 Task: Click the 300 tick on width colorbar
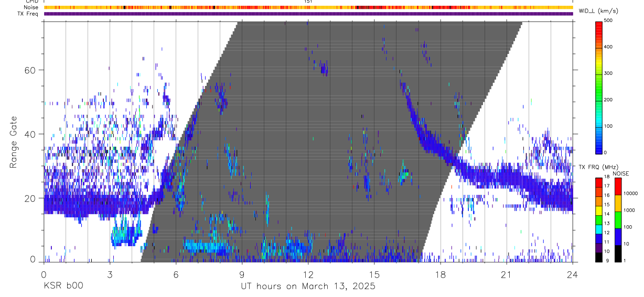click(609, 73)
